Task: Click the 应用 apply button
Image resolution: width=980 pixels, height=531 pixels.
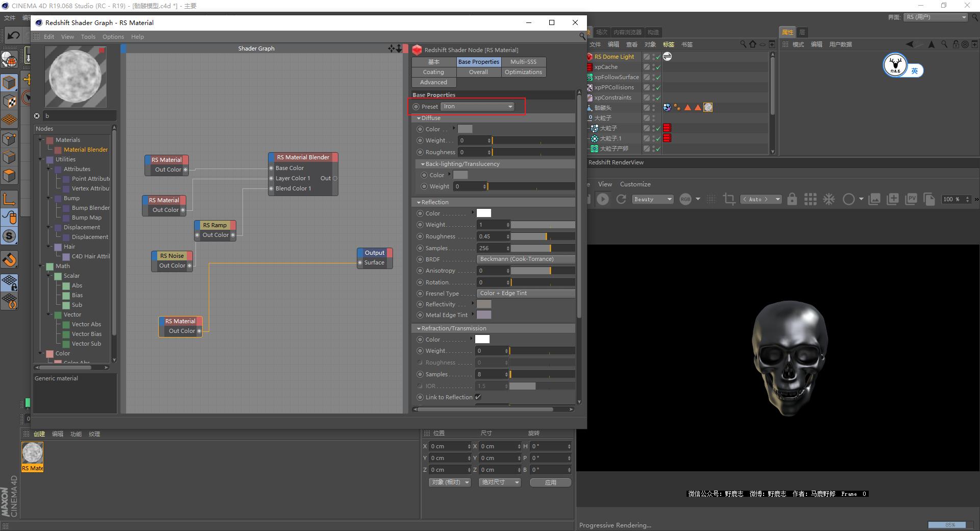Action: pos(550,482)
